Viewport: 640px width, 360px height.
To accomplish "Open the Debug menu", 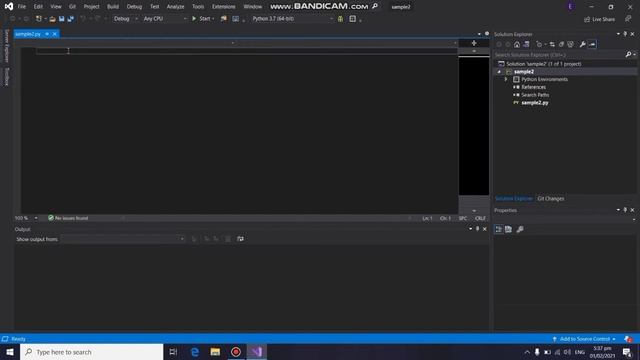I will 134,7.
